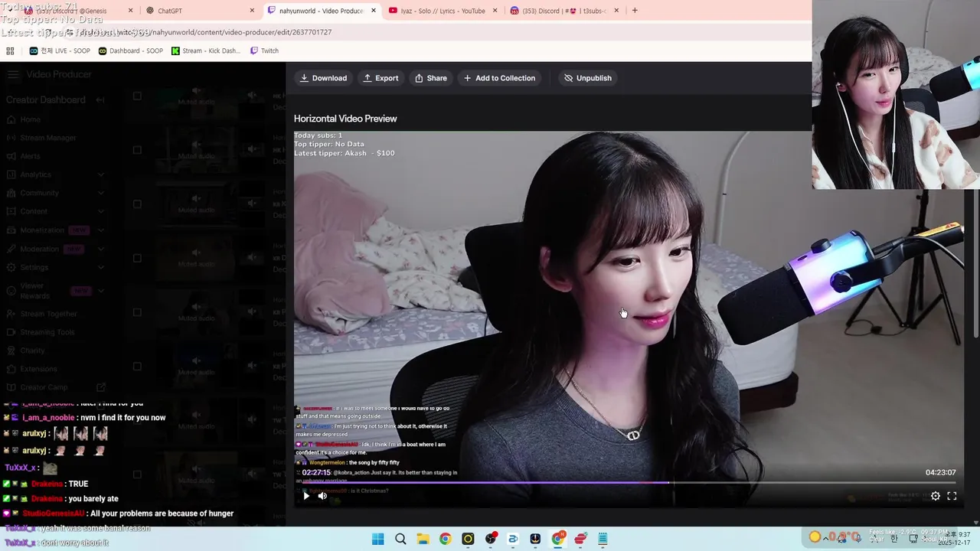Open the Video Producer hamburger menu
This screenshot has width=980, height=551.
coord(13,74)
